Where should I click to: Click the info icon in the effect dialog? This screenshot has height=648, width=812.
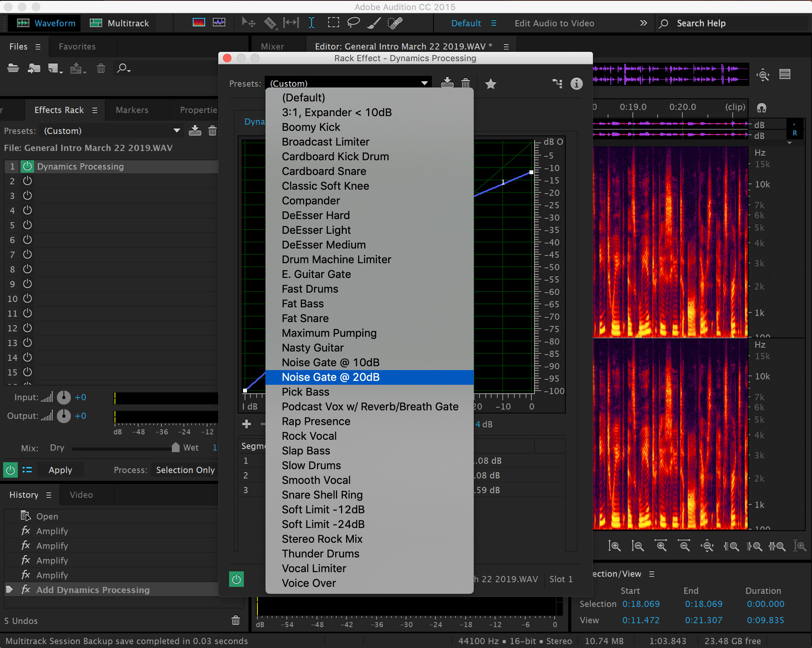coord(576,84)
